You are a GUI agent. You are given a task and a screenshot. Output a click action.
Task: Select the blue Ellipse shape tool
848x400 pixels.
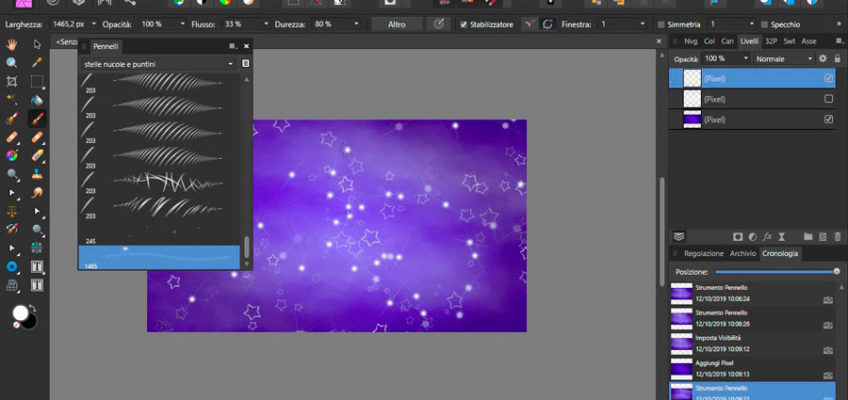tap(11, 266)
